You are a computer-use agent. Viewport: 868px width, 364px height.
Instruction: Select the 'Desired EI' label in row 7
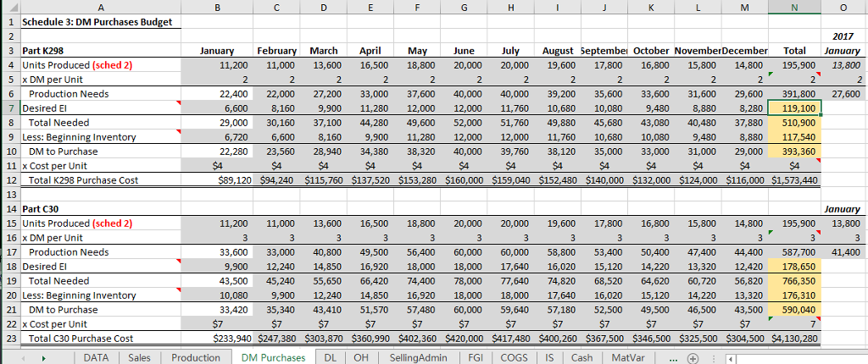tap(42, 108)
